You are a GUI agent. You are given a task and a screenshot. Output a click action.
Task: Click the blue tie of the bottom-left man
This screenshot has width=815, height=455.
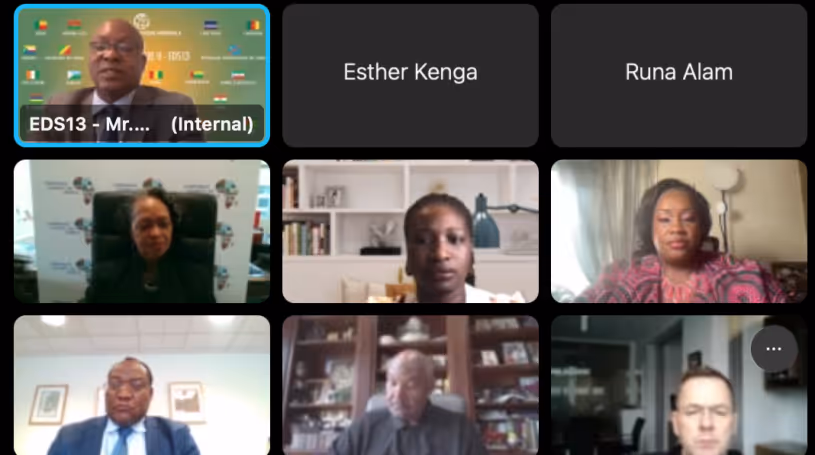click(122, 440)
